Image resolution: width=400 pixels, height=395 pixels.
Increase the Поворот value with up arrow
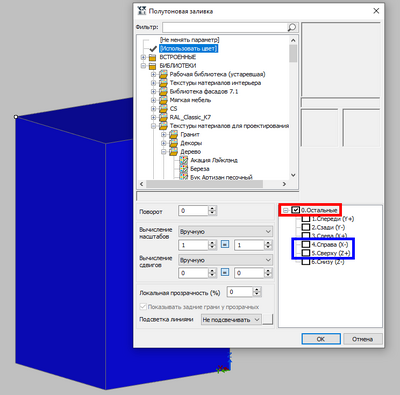point(213,208)
